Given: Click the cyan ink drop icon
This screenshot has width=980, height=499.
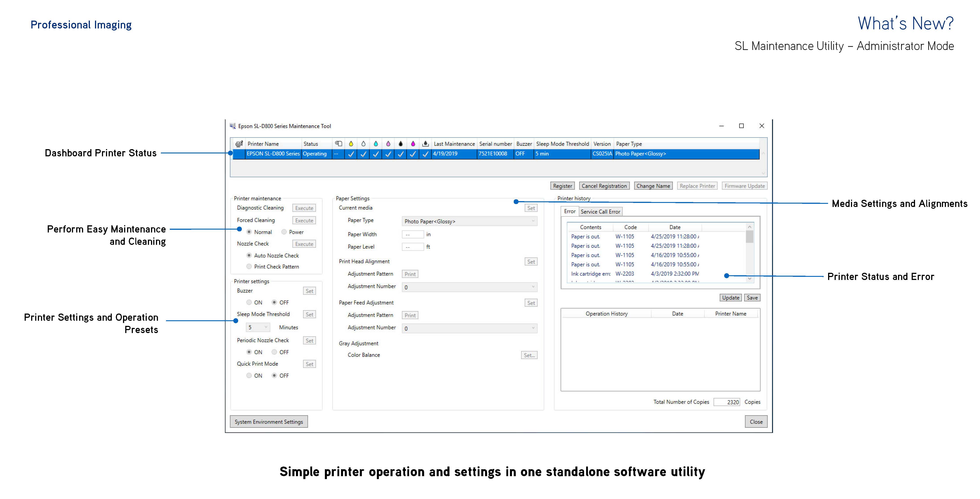Looking at the screenshot, I should tap(376, 144).
